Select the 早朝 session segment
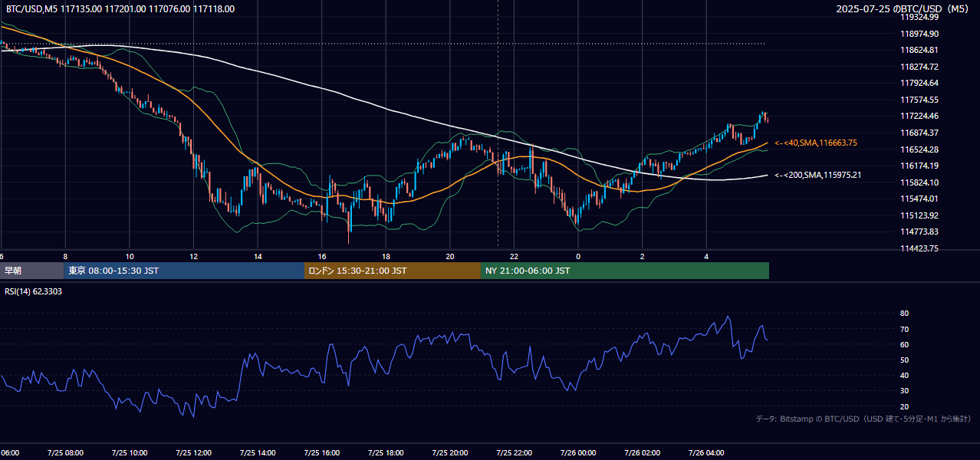Screen dimensions: 980x460 pyautogui.click(x=32, y=271)
